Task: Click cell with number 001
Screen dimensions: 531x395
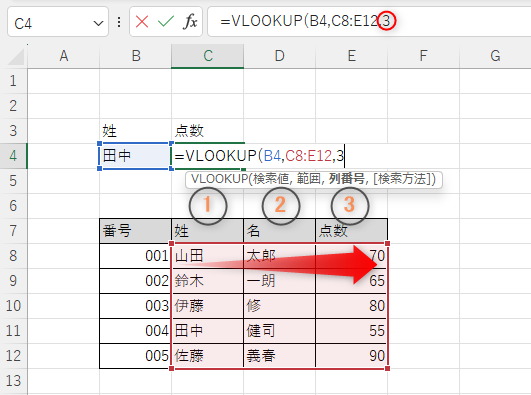Action: (135, 256)
